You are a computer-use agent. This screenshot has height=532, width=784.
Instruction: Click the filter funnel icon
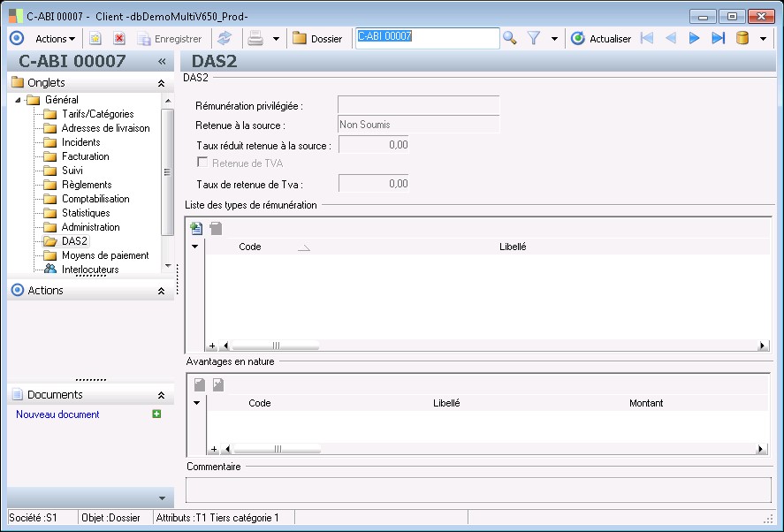(534, 39)
